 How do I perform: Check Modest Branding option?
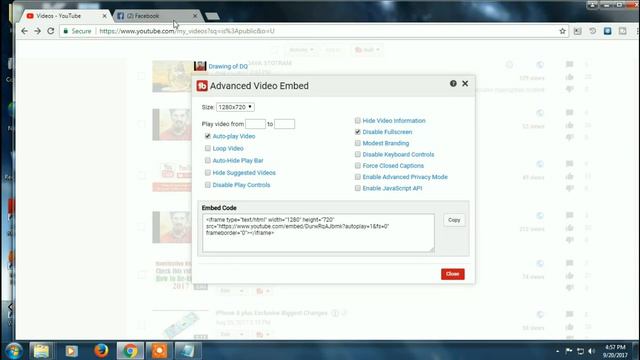pyautogui.click(x=358, y=143)
